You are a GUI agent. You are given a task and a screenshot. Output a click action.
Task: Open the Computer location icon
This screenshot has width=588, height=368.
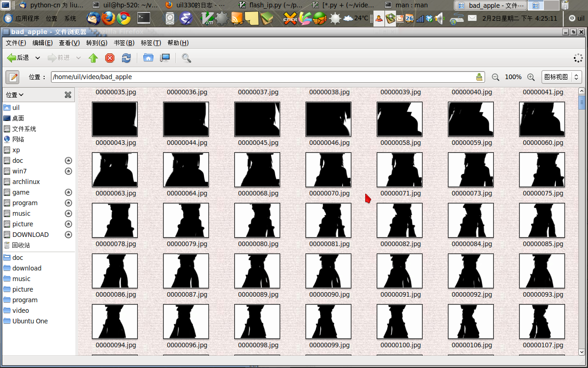pyautogui.click(x=164, y=58)
